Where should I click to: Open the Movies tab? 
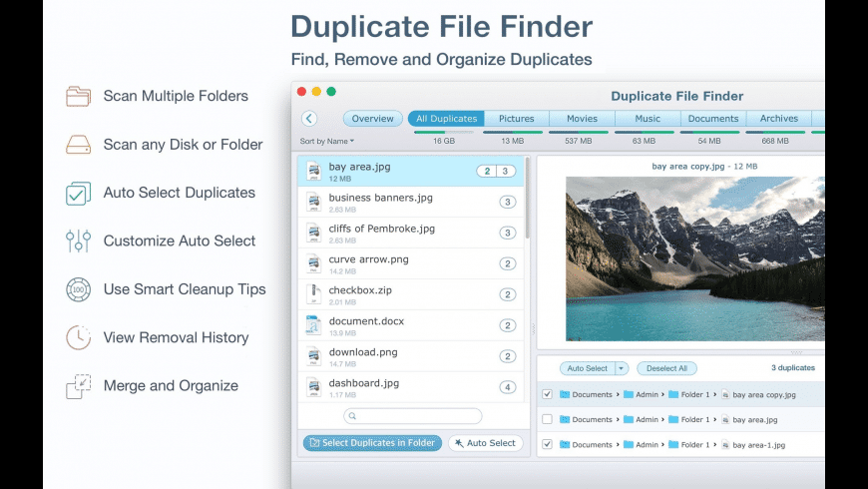click(x=582, y=119)
